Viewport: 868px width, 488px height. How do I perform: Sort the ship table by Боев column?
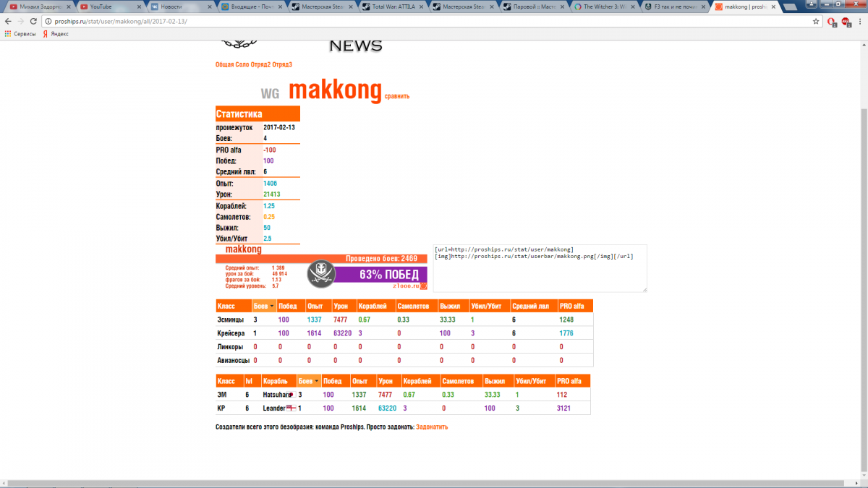tap(308, 381)
